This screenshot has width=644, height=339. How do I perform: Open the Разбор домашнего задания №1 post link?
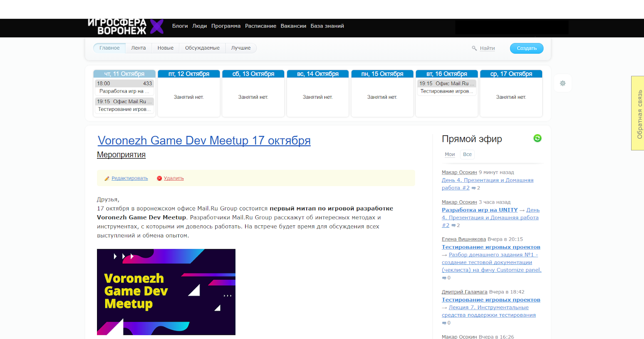click(492, 262)
